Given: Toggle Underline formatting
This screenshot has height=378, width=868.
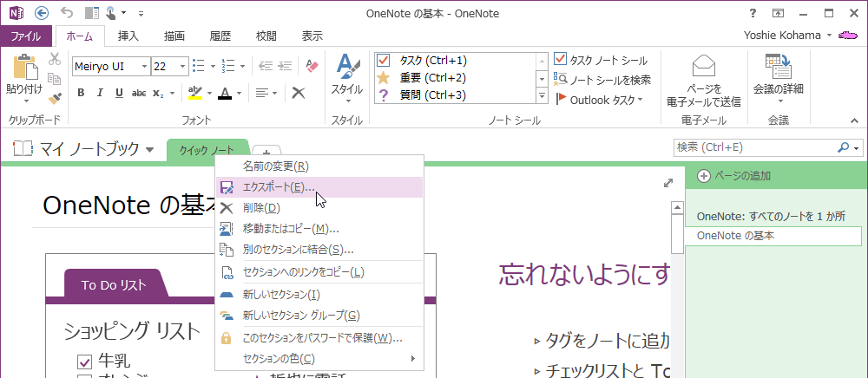Looking at the screenshot, I should (x=119, y=93).
